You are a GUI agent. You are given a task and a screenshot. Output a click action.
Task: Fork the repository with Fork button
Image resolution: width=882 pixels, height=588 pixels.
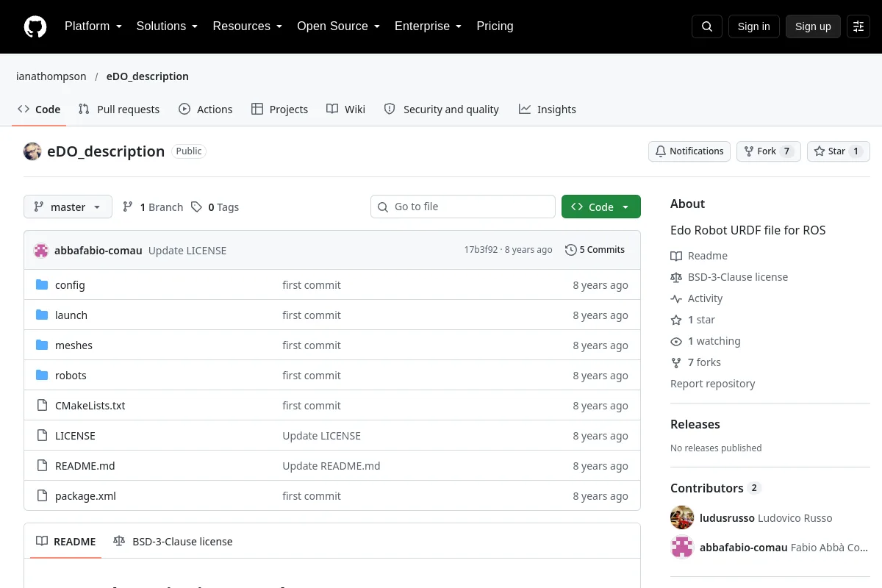[x=769, y=151]
